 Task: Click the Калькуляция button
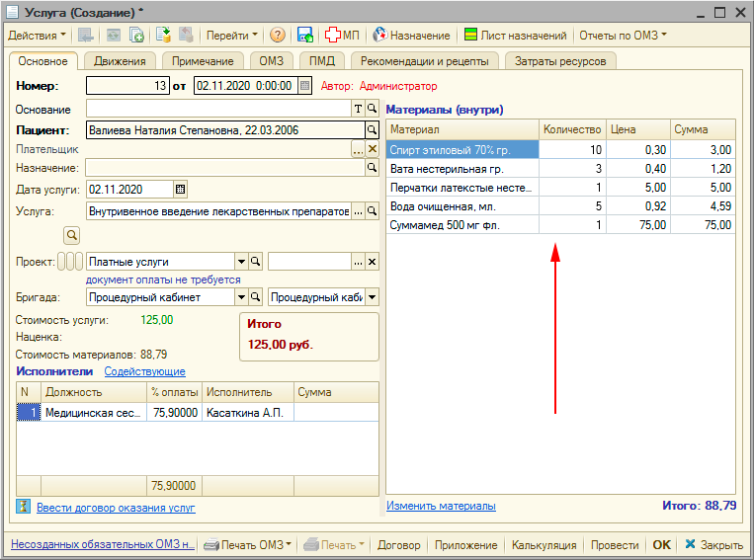click(544, 545)
